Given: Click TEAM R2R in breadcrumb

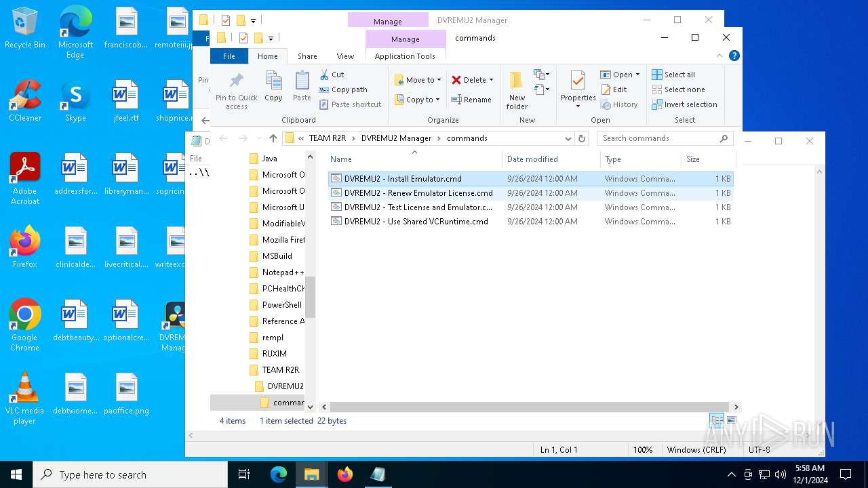Looking at the screenshot, I should [x=328, y=138].
